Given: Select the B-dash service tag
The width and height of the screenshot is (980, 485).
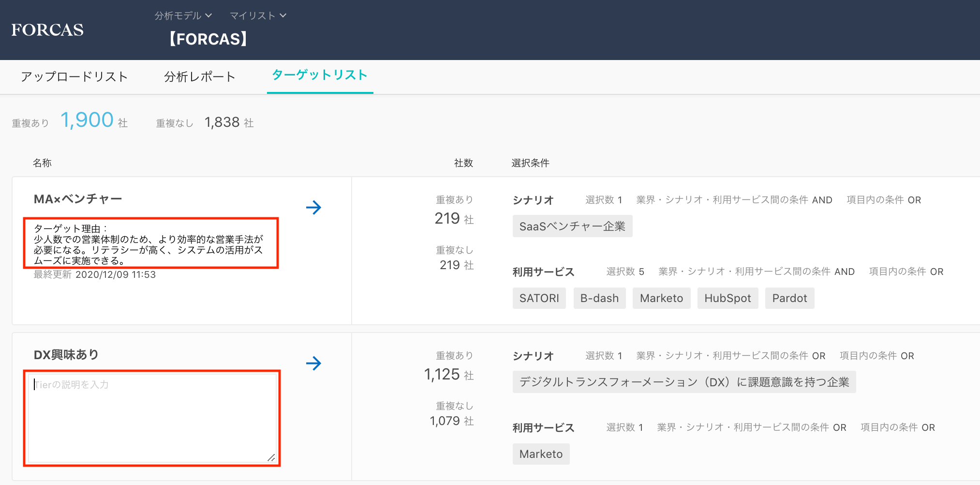Looking at the screenshot, I should tap(599, 298).
